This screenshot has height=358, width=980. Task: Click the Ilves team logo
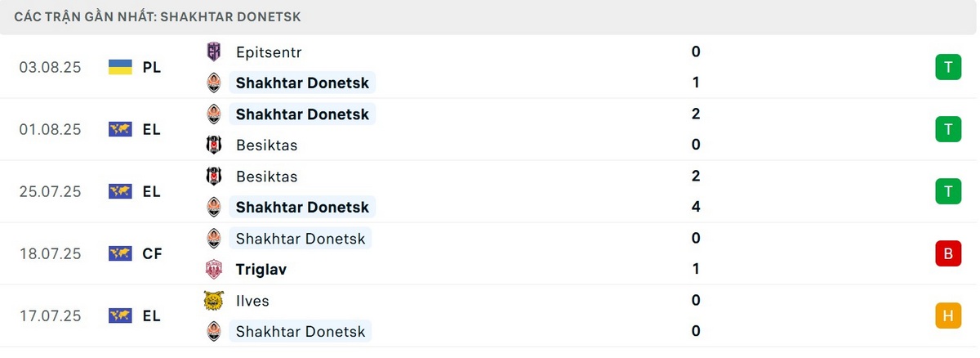213,301
